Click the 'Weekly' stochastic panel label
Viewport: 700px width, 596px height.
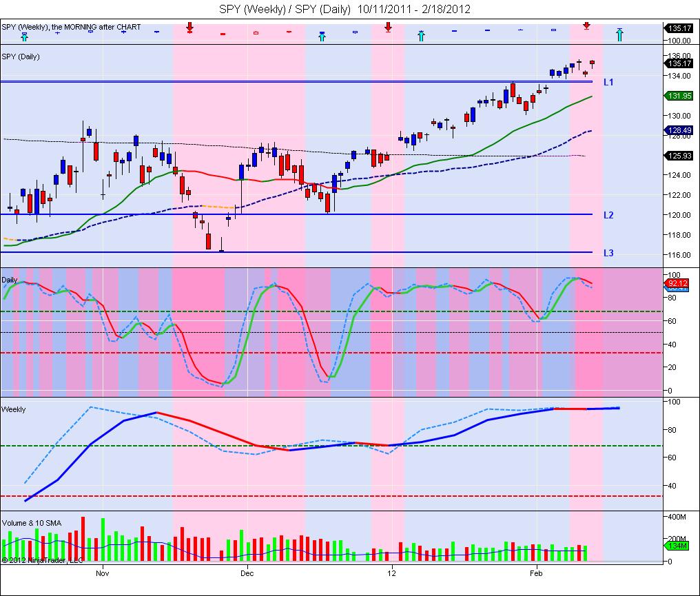(x=13, y=409)
